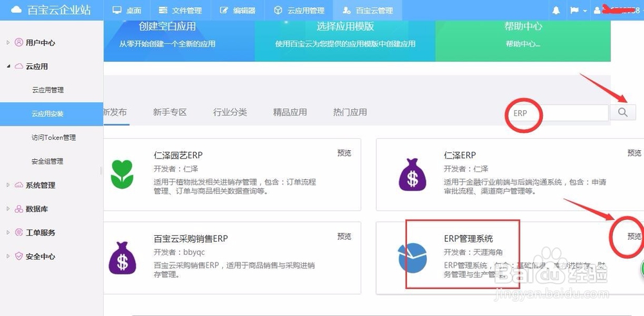Image resolution: width=644 pixels, height=316 pixels.
Task: Open the 云应用管理 tab
Action: click(x=299, y=10)
